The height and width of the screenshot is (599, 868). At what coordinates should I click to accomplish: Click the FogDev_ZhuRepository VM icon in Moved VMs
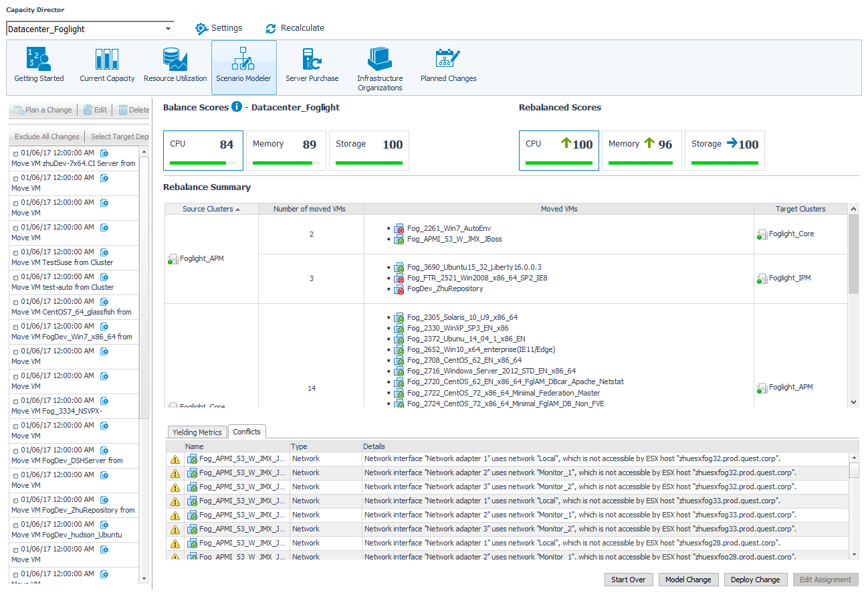tap(399, 289)
